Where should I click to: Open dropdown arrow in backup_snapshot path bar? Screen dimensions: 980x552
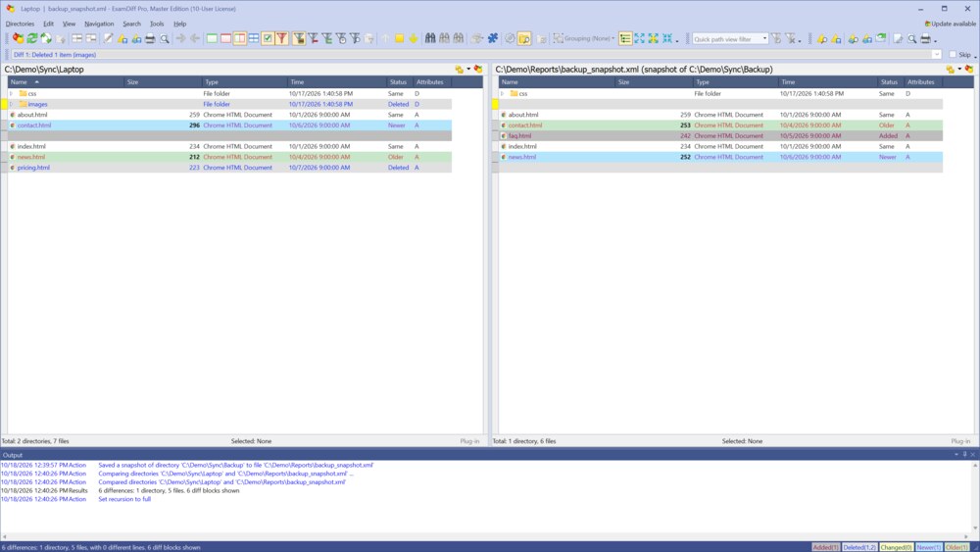pyautogui.click(x=959, y=70)
